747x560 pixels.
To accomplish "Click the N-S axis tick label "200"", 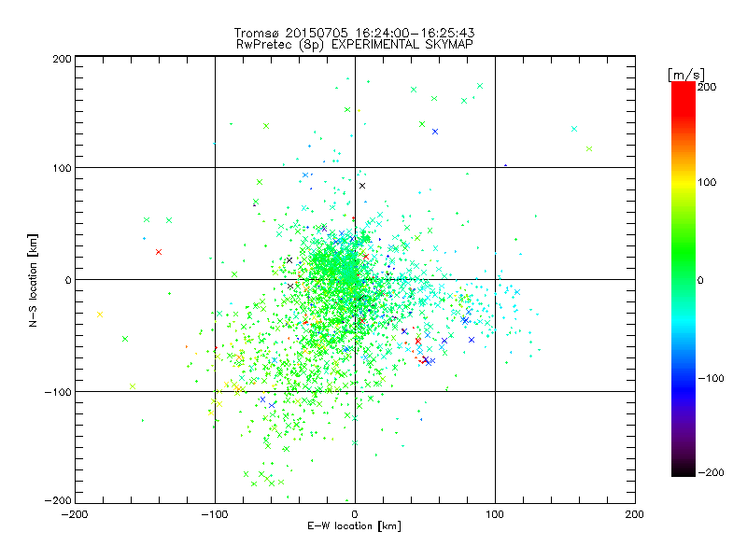I will [x=62, y=59].
